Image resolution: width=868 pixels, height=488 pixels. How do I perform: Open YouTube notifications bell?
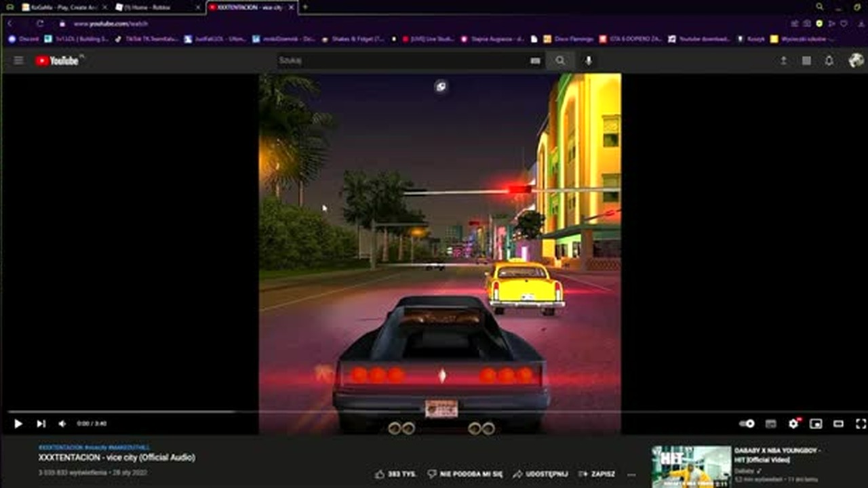click(x=829, y=61)
